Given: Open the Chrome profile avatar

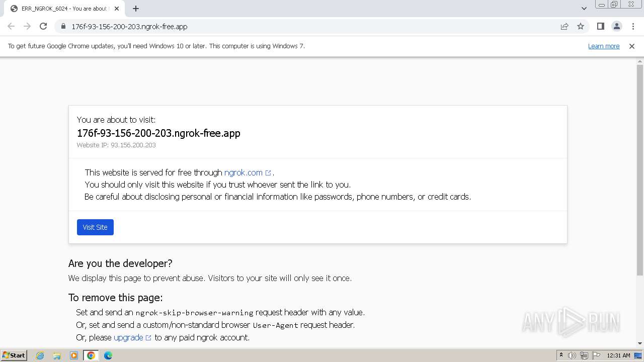Looking at the screenshot, I should 616,27.
